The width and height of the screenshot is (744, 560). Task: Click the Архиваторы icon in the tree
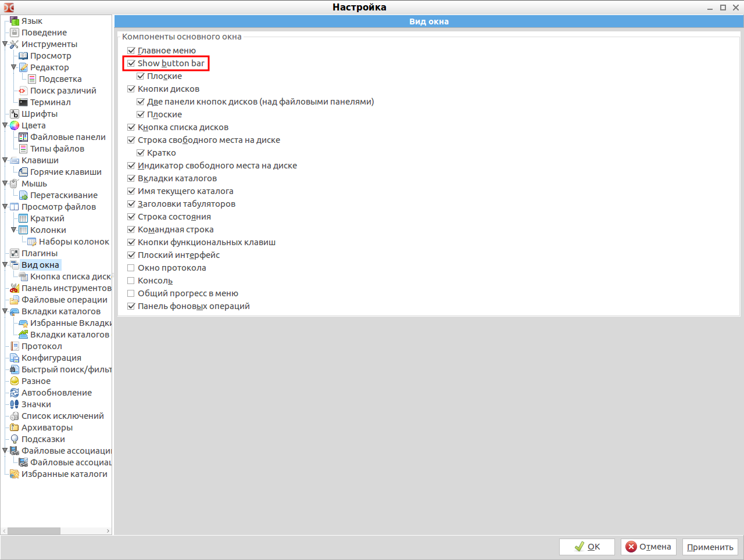[x=15, y=428]
